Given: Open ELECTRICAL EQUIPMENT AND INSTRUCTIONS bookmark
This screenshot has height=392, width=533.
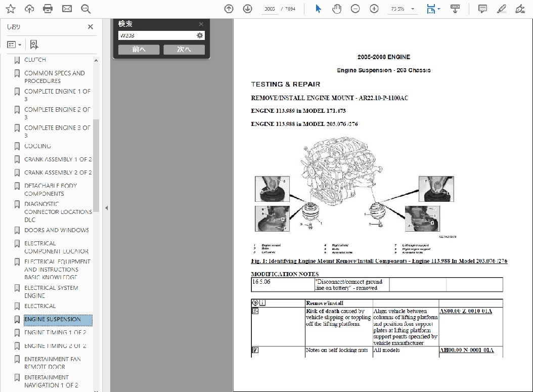Looking at the screenshot, I should [x=58, y=269].
